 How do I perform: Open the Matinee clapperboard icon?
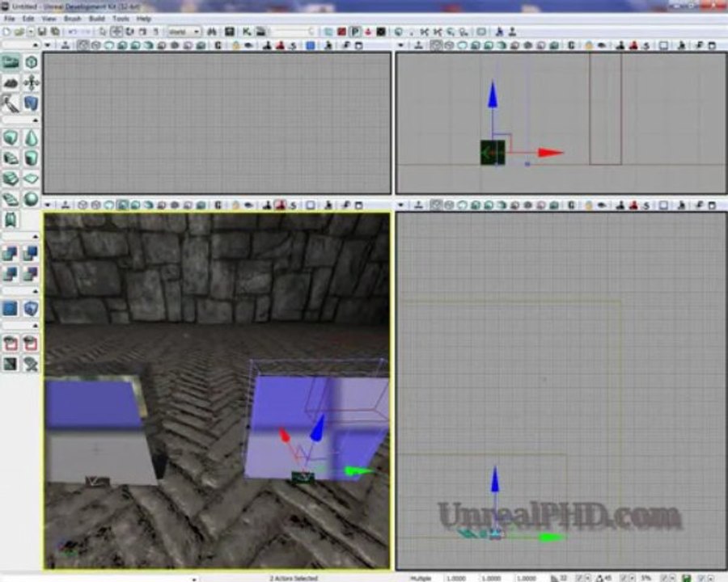pos(261,32)
